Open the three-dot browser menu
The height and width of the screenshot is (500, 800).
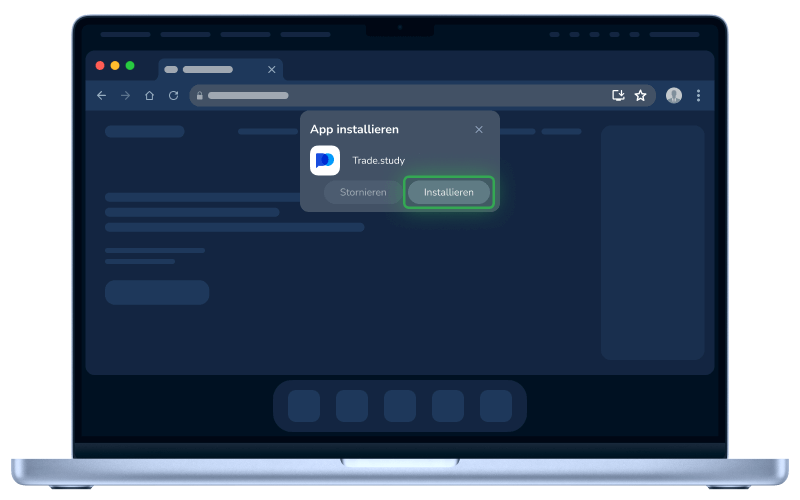(698, 95)
